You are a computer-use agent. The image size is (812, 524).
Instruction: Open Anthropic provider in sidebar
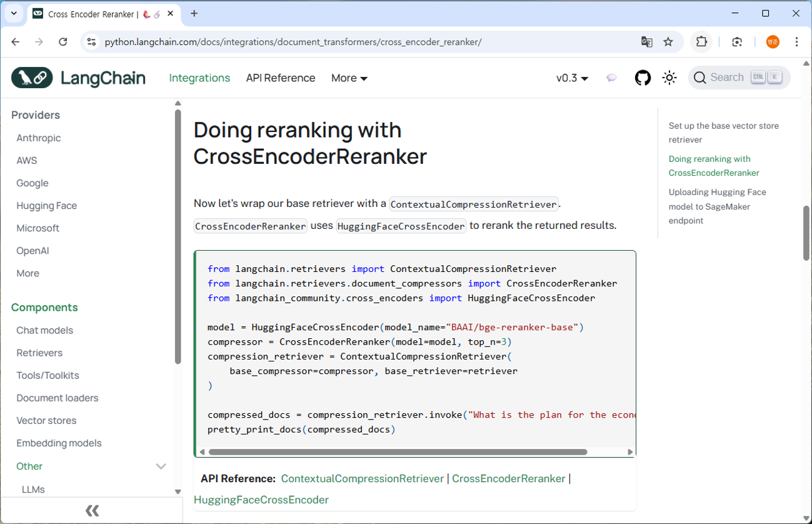point(39,138)
